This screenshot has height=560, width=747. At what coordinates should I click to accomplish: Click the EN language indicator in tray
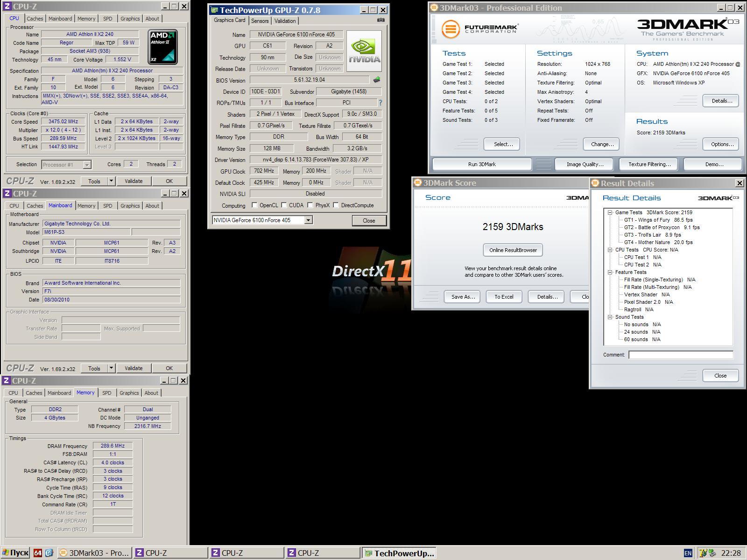coord(688,553)
